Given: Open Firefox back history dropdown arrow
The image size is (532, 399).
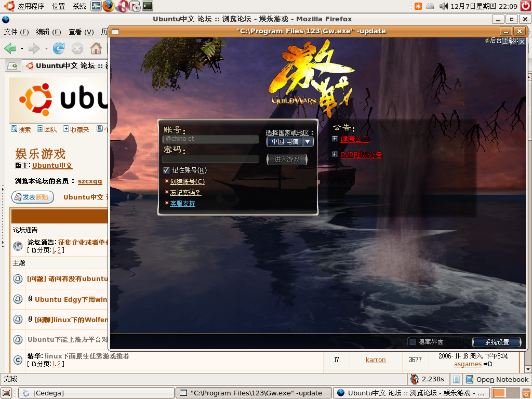Looking at the screenshot, I should point(22,48).
